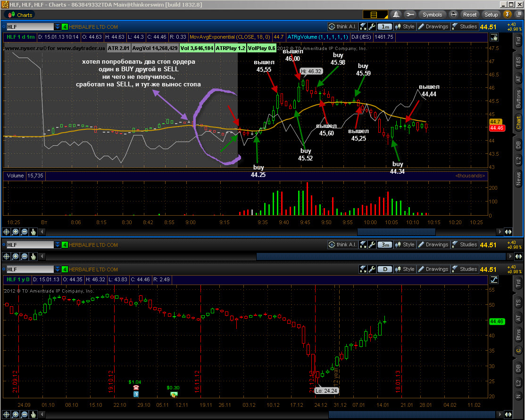Click the upper chart horizontal scrollbar thumb
This screenshot has width=525, height=420.
coord(396,232)
